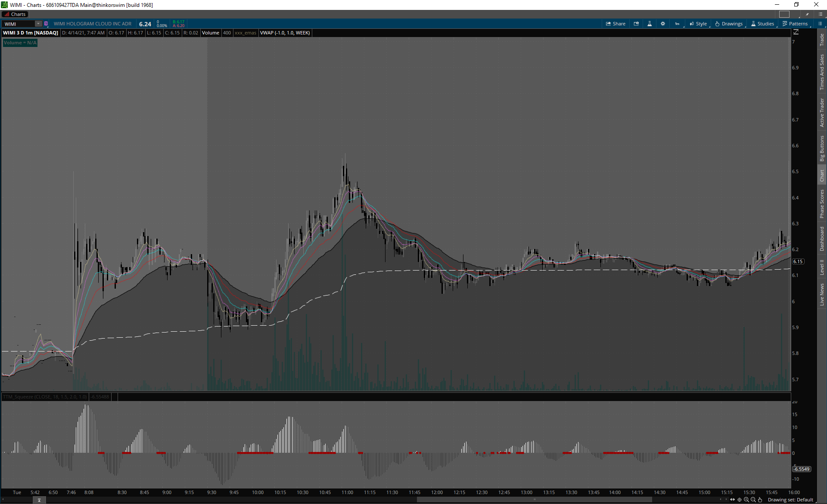827x504 pixels.
Task: Click the zoom in magnifier icon
Action: (746, 500)
